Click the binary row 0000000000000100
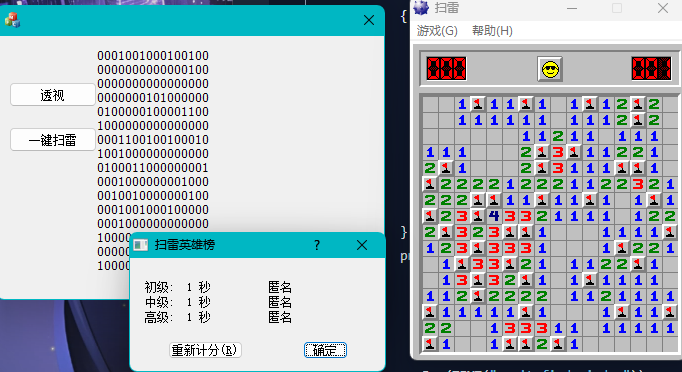This screenshot has height=372, width=682. point(153,70)
